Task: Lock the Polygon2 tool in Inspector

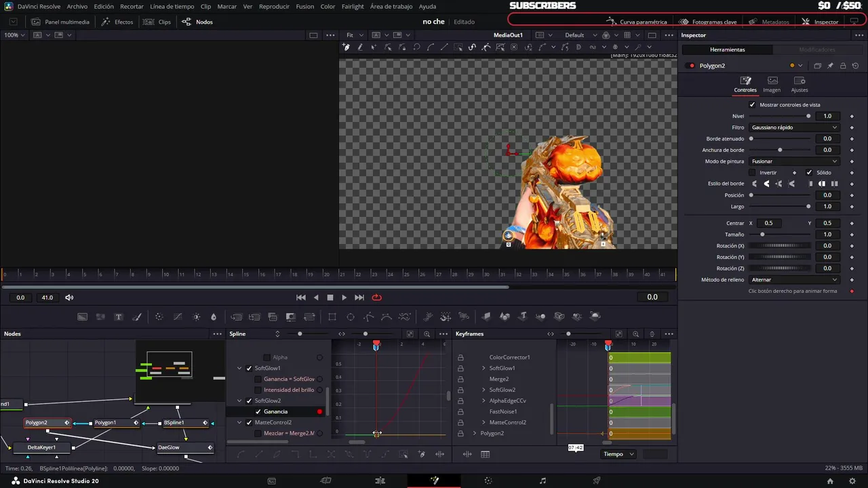Action: (x=843, y=66)
